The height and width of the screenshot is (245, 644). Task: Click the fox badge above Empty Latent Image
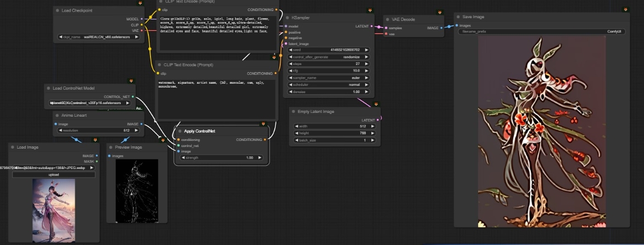point(376,104)
